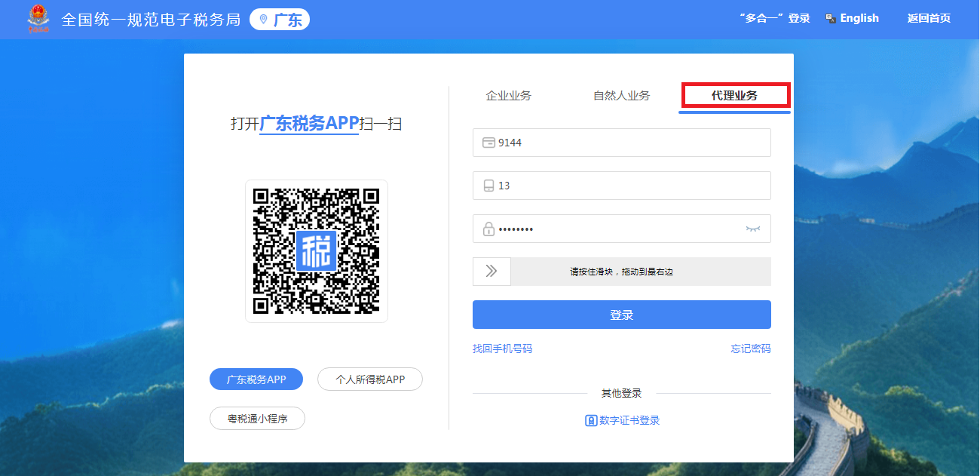980x476 pixels.
Task: Click the certificate icon beside 数字证书登录
Action: click(x=591, y=420)
